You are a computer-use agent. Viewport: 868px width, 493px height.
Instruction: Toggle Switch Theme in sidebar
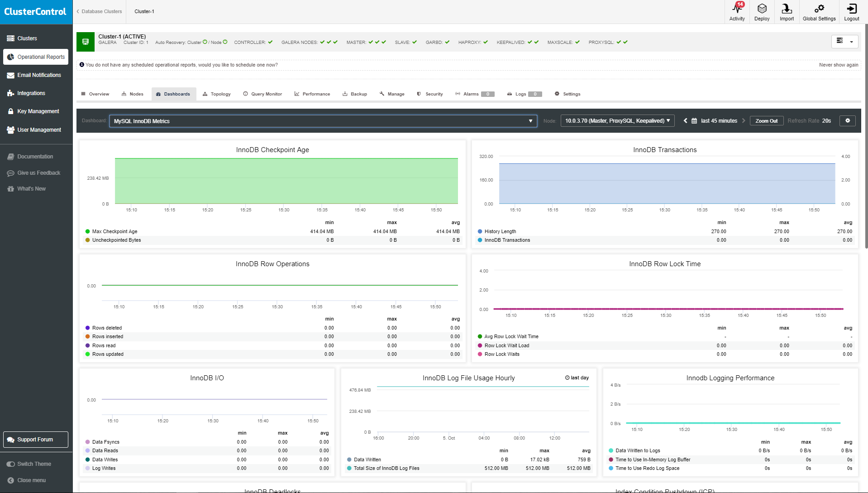coord(29,464)
